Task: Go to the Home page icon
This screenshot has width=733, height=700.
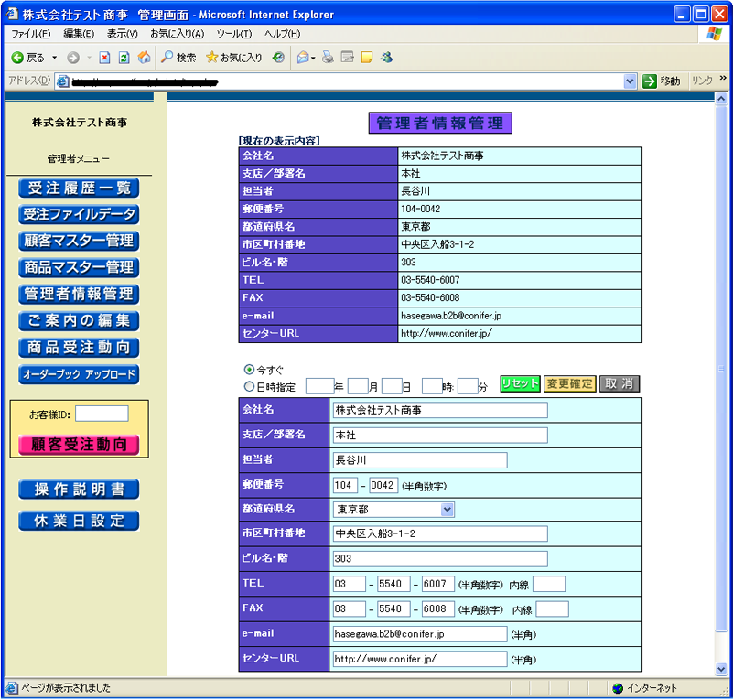Action: click(x=144, y=57)
